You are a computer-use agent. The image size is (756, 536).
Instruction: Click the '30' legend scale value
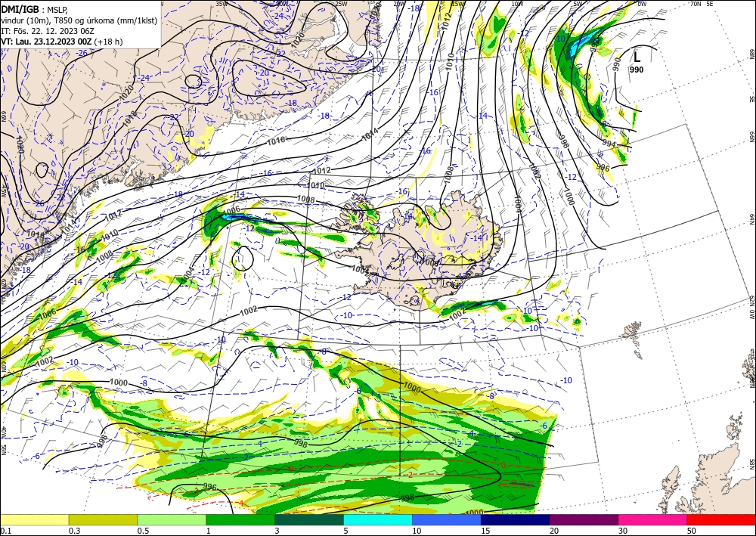click(622, 531)
